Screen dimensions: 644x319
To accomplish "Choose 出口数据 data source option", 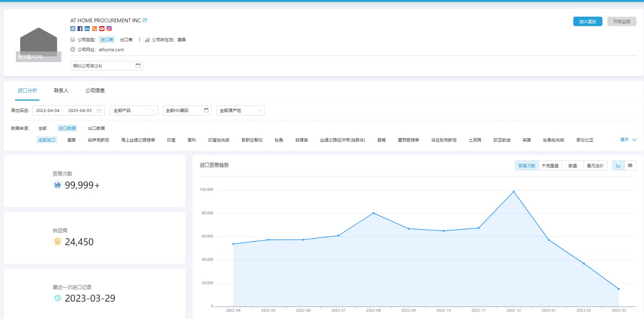I will click(x=96, y=128).
